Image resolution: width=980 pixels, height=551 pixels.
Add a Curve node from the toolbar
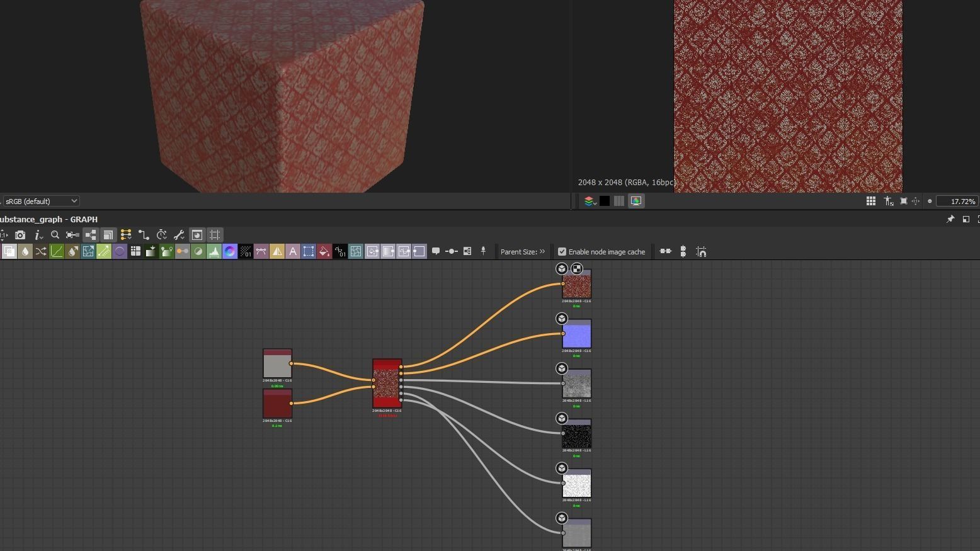(57, 252)
